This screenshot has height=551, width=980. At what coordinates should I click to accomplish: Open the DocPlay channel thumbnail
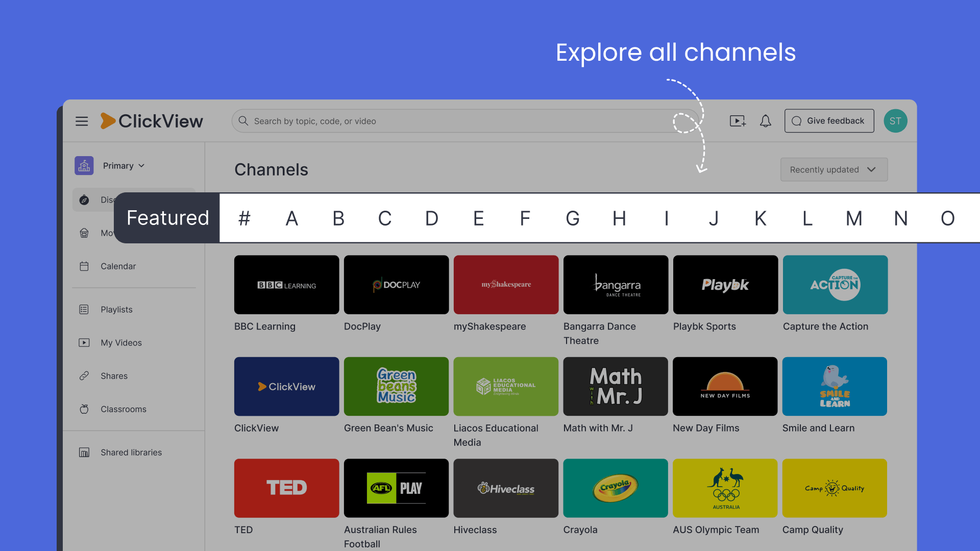(x=396, y=285)
